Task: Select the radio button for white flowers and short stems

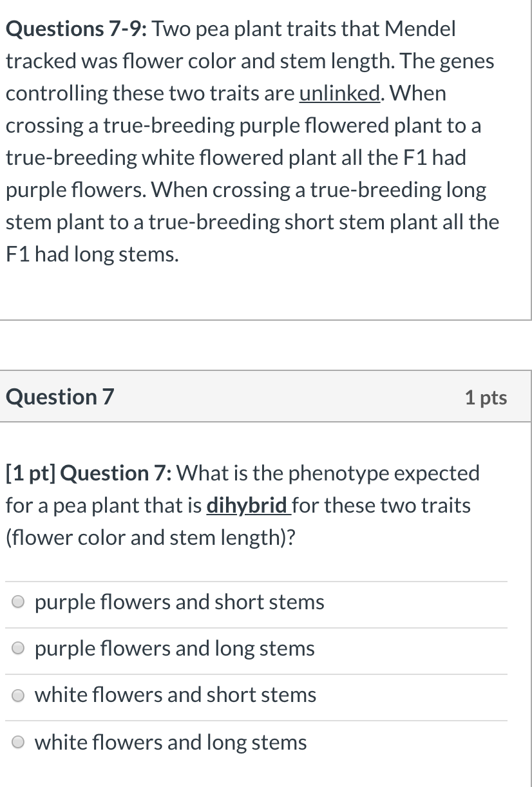Action: point(17,694)
